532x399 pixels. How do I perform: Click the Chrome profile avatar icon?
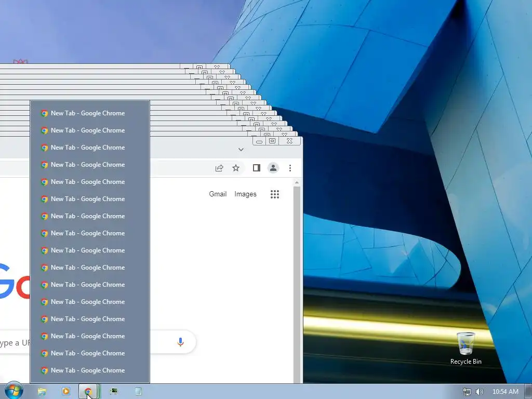tap(273, 168)
